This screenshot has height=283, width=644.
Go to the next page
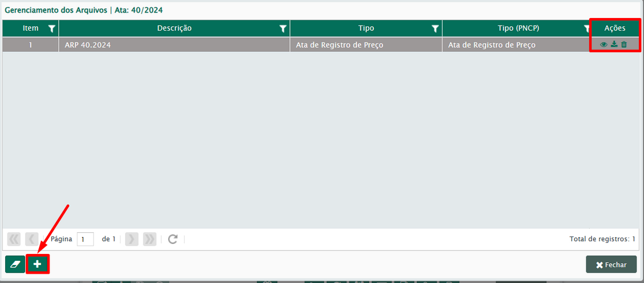pos(132,239)
